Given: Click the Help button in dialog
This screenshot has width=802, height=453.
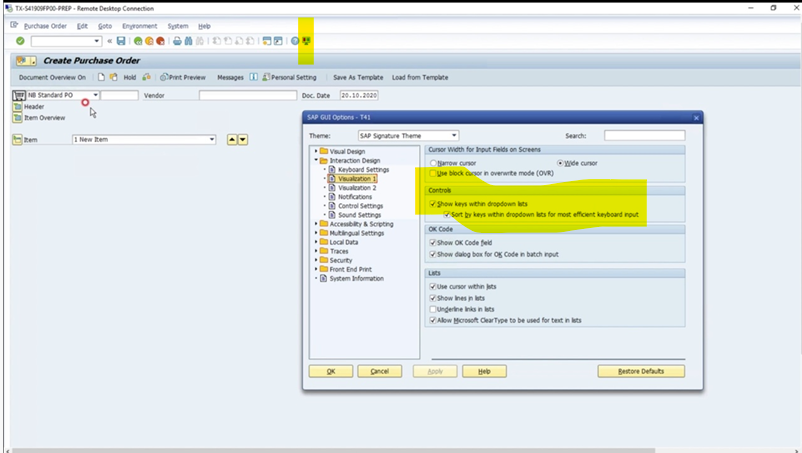Looking at the screenshot, I should pyautogui.click(x=484, y=371).
